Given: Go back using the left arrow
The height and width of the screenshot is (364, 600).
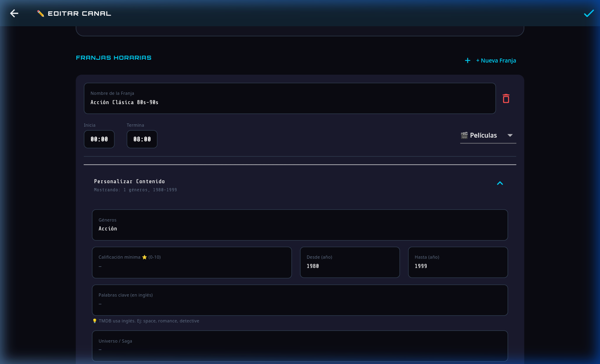Looking at the screenshot, I should [14, 13].
